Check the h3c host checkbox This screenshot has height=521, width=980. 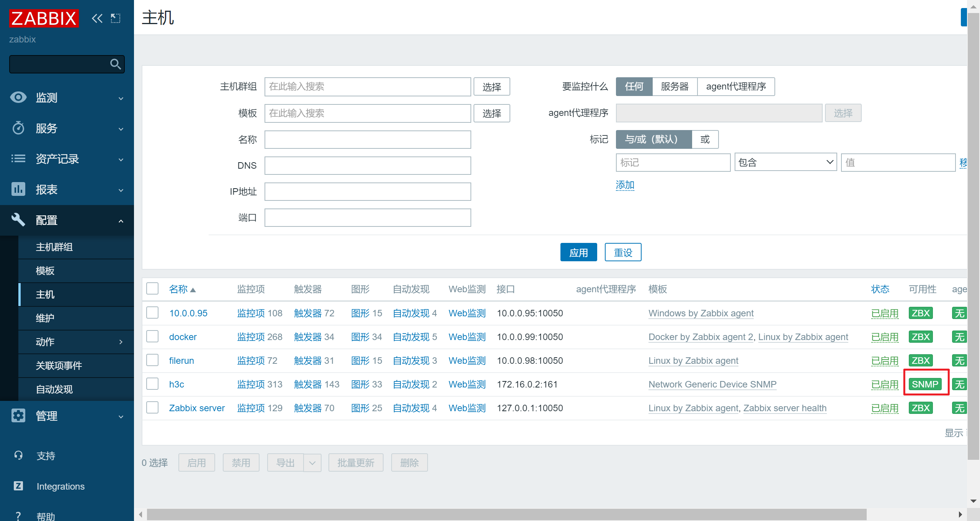(x=152, y=384)
